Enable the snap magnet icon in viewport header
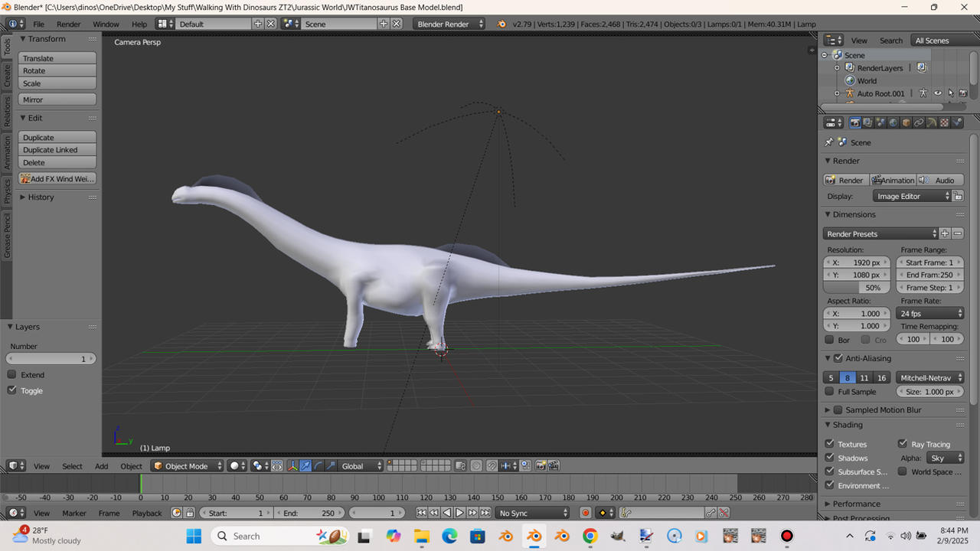Viewport: 980px width, 551px height. click(x=491, y=466)
